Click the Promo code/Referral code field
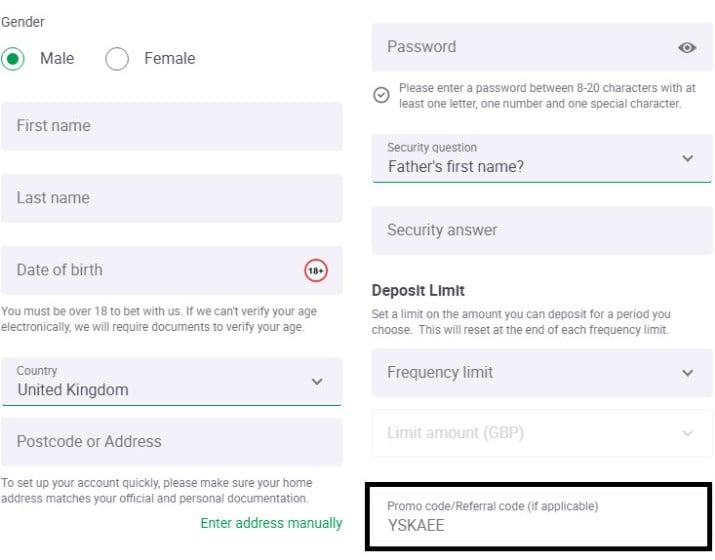This screenshot has height=560, width=715. point(539,517)
